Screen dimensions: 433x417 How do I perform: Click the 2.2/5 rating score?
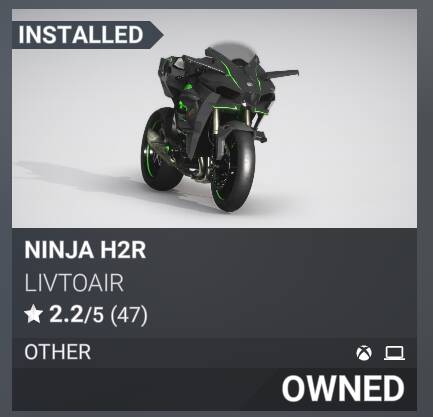click(x=76, y=314)
